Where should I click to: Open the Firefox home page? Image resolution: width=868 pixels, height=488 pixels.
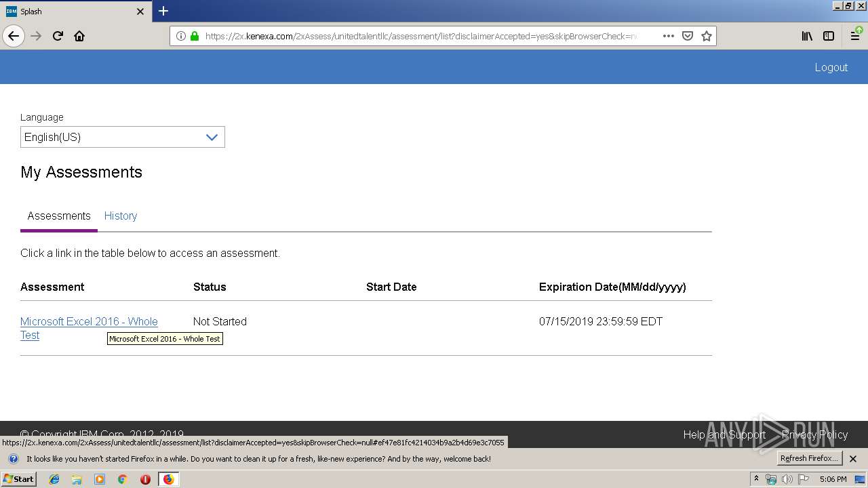pyautogui.click(x=79, y=36)
